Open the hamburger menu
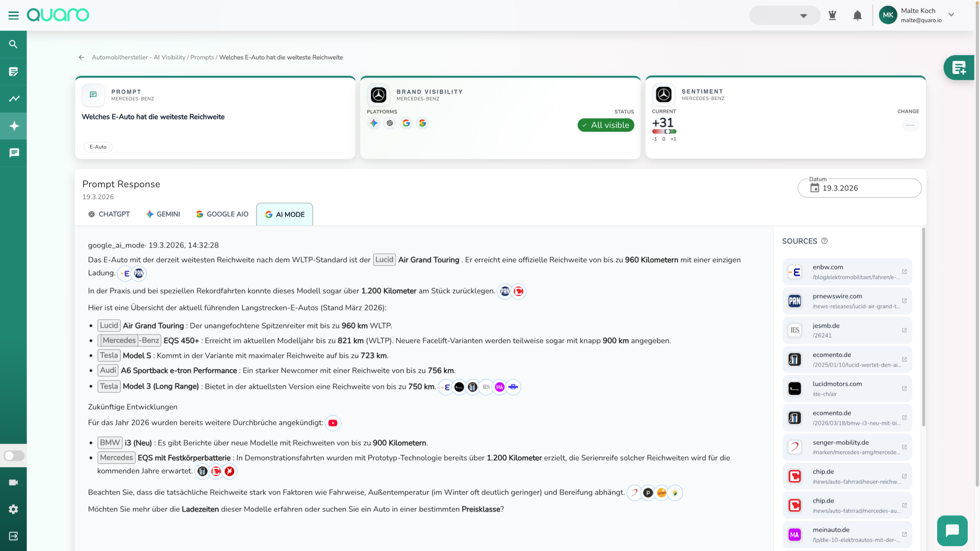 pos(13,15)
